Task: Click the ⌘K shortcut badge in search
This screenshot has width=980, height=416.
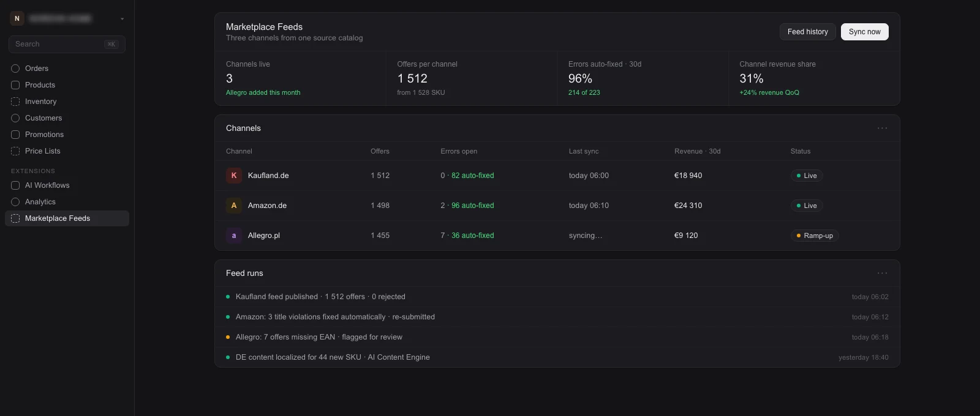Action: (x=111, y=44)
